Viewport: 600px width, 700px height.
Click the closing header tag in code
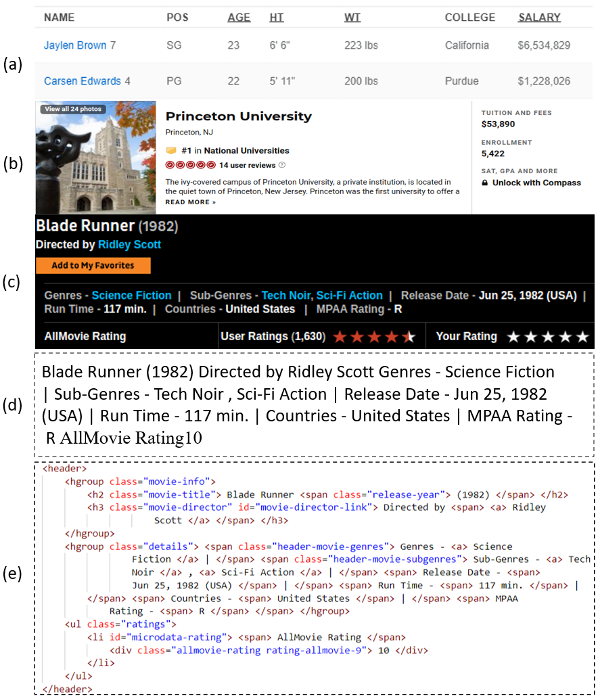pyautogui.click(x=67, y=689)
